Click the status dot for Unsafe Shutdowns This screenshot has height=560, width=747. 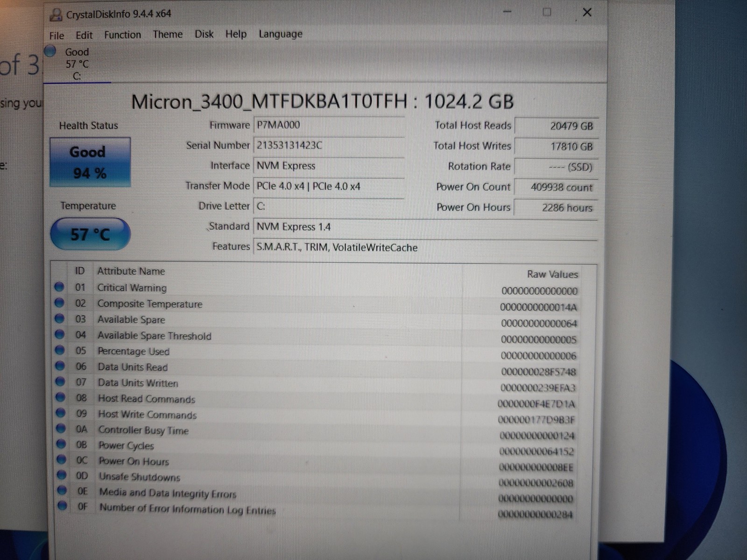coord(62,475)
